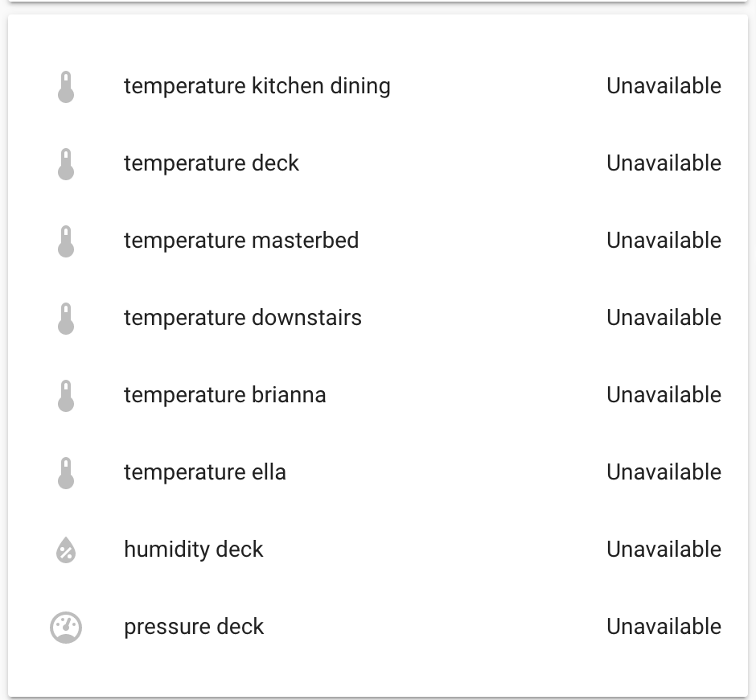This screenshot has height=700, width=756.
Task: Click the thermometer icon for temperature kitchen dining
Action: tap(66, 86)
